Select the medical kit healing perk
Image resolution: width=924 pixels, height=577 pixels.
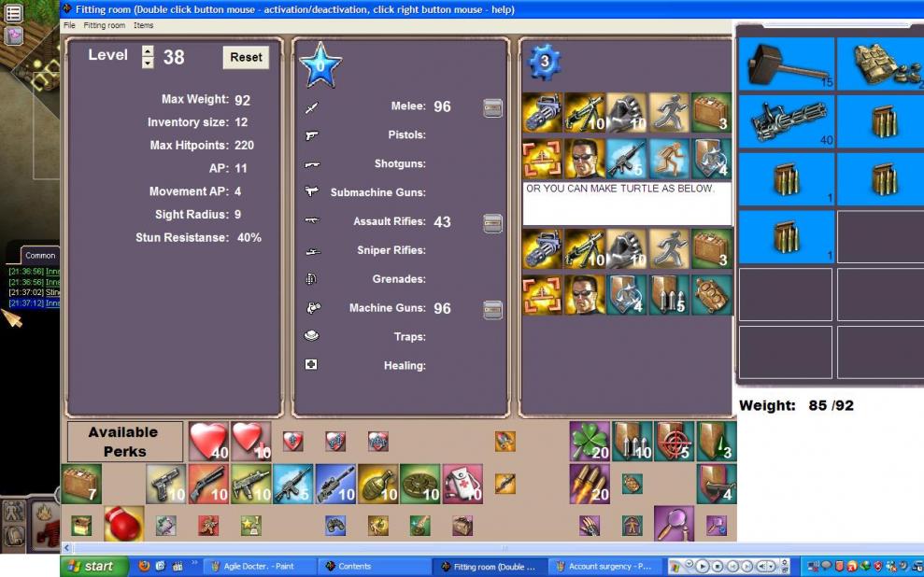(x=462, y=484)
